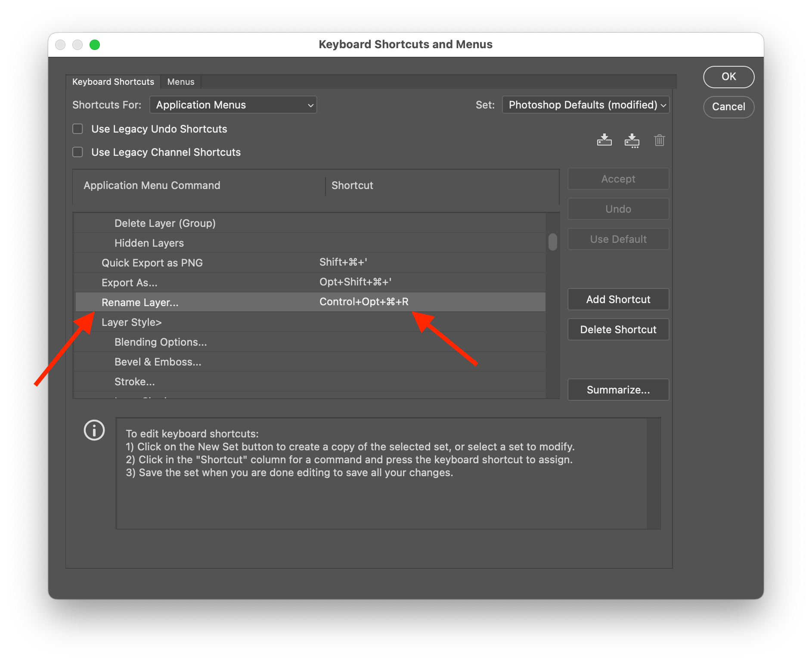Dismiss the dialog with Cancel
812x663 pixels.
click(x=728, y=107)
